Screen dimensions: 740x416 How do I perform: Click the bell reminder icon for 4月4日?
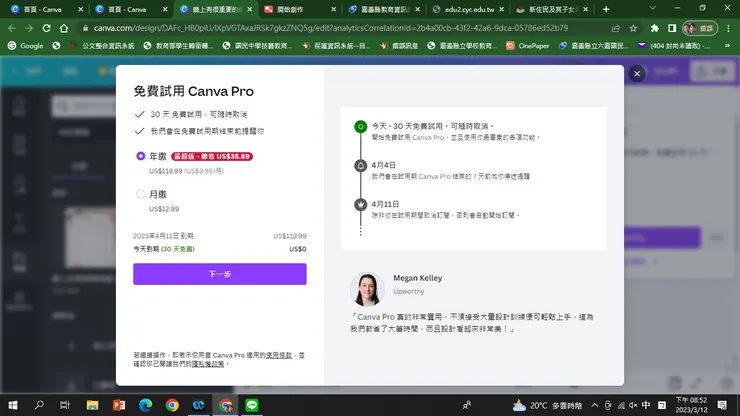pyautogui.click(x=361, y=166)
